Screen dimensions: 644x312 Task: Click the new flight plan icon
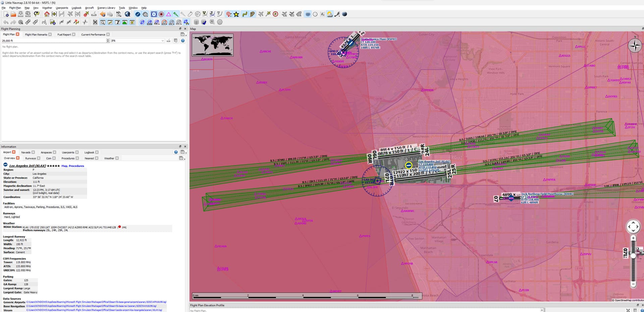(x=6, y=14)
